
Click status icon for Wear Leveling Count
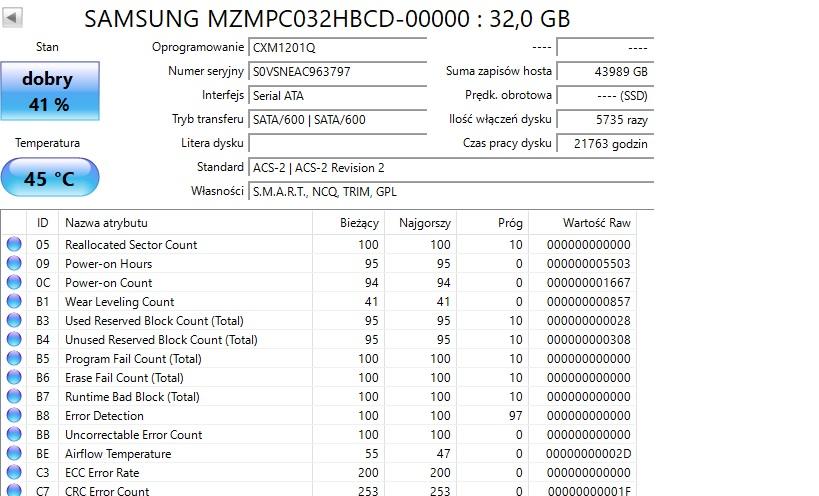pos(14,301)
